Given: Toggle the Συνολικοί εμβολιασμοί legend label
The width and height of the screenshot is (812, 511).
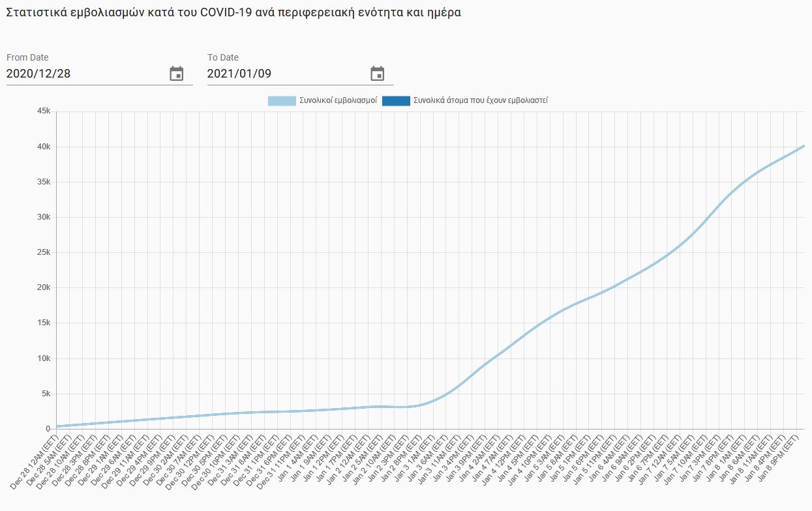Looking at the screenshot, I should [x=338, y=101].
